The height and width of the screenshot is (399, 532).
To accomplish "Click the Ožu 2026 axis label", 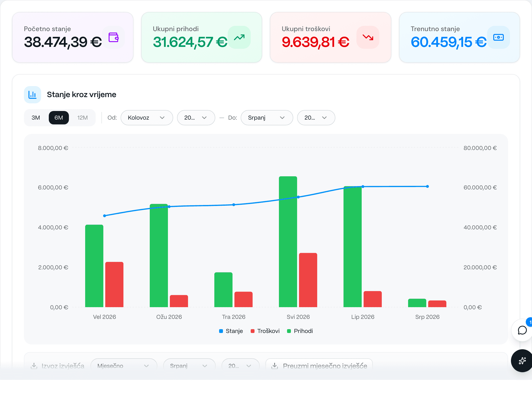I will (169, 317).
